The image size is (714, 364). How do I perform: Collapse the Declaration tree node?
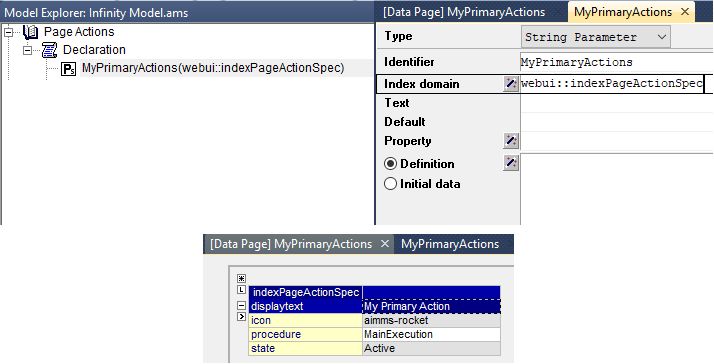[x=28, y=50]
